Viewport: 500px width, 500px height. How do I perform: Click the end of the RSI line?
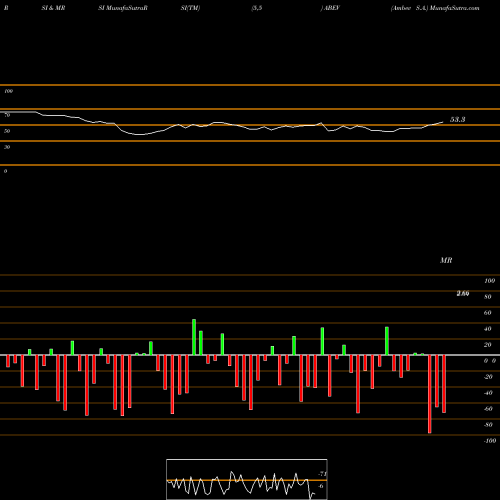click(x=443, y=122)
